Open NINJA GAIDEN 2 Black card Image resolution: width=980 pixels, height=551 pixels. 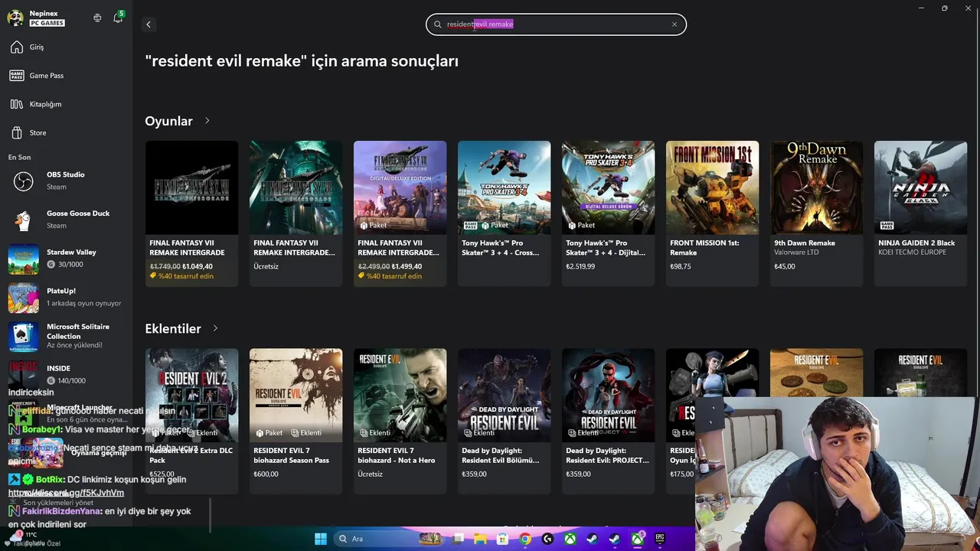[x=920, y=214]
